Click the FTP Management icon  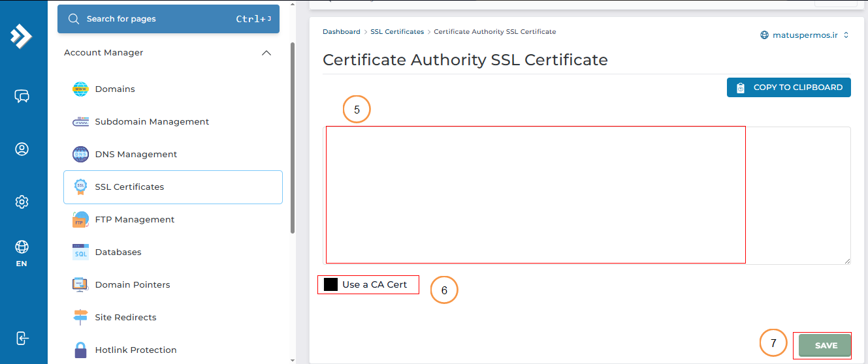pyautogui.click(x=80, y=220)
